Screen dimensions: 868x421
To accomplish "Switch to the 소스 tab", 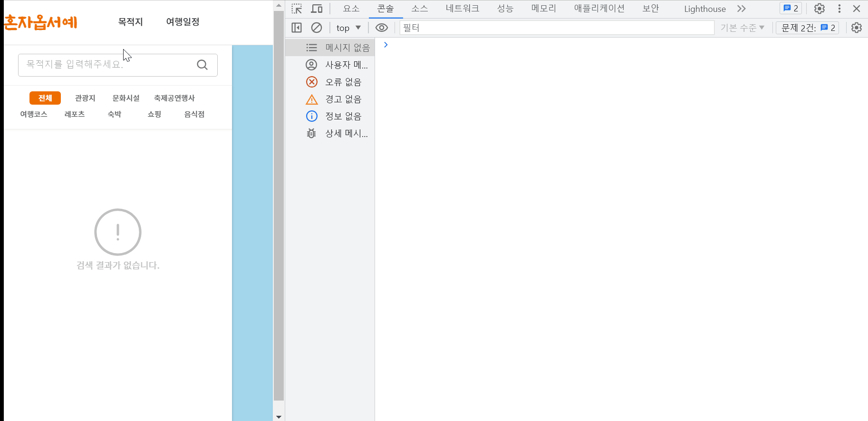I will (x=420, y=9).
